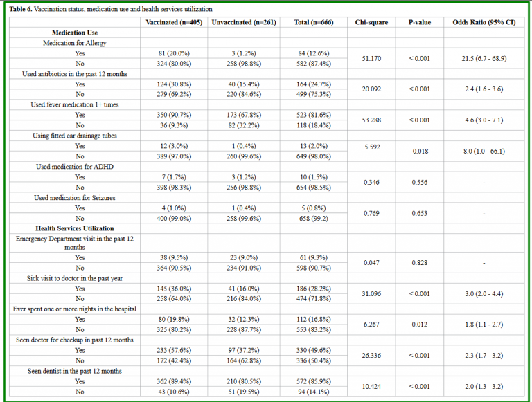Select the cell '38 (9.5%)'
Viewport: 532px width, 402px height.
(x=174, y=257)
